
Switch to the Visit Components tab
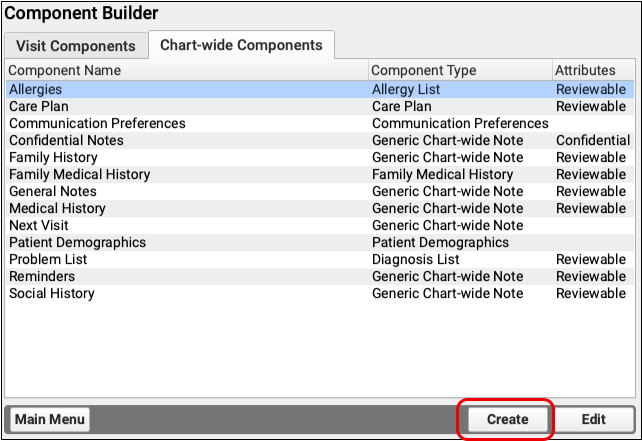pos(76,46)
